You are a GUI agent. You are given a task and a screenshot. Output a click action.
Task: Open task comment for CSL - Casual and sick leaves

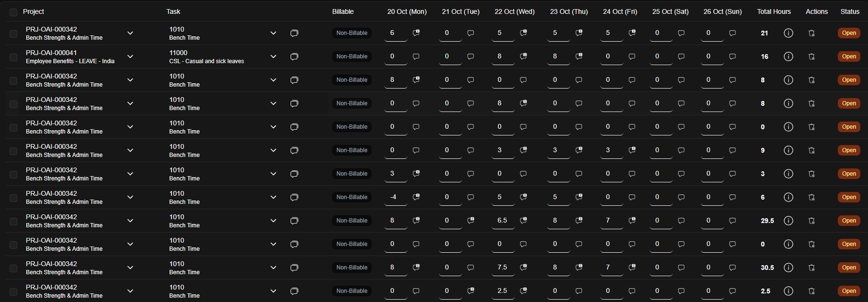294,56
